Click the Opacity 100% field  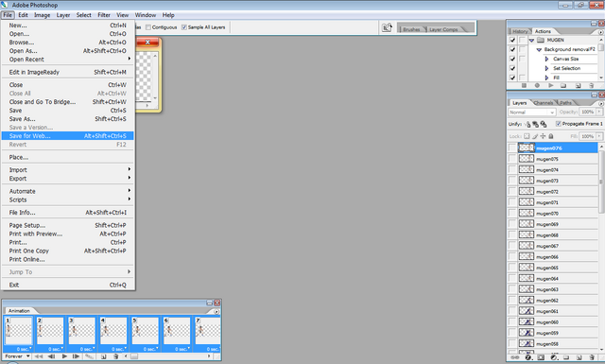click(587, 112)
